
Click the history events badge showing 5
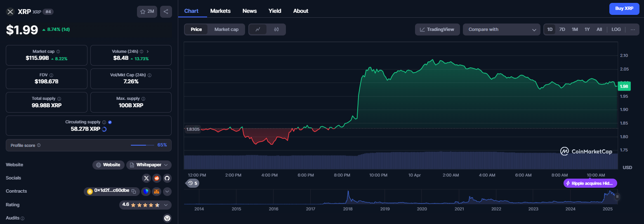click(192, 183)
